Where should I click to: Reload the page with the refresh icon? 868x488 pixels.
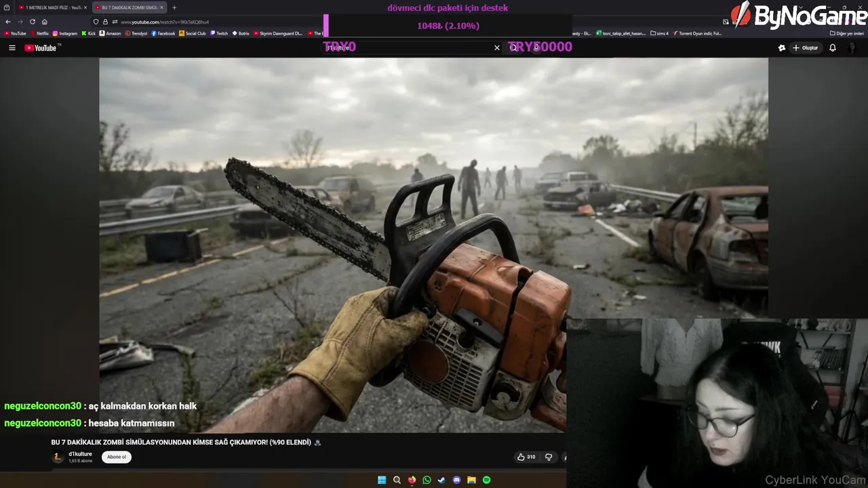32,22
